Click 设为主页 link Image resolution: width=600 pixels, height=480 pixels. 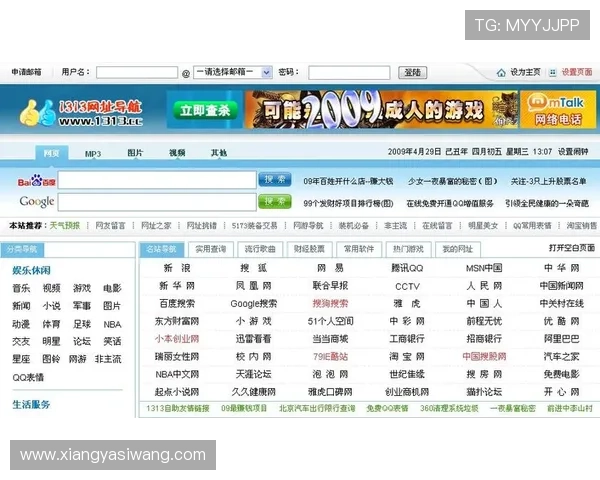click(x=525, y=72)
